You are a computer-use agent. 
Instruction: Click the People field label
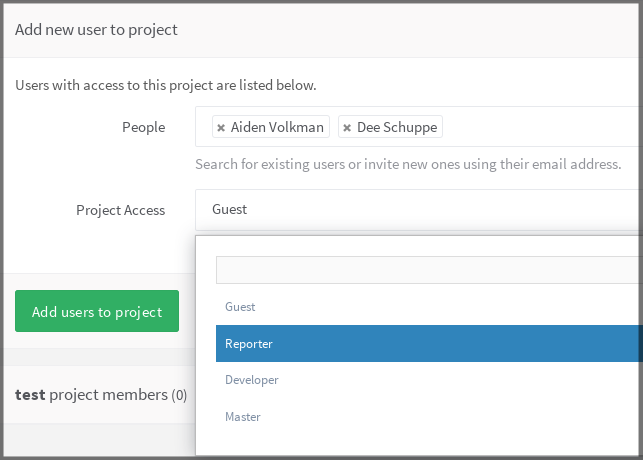click(143, 128)
